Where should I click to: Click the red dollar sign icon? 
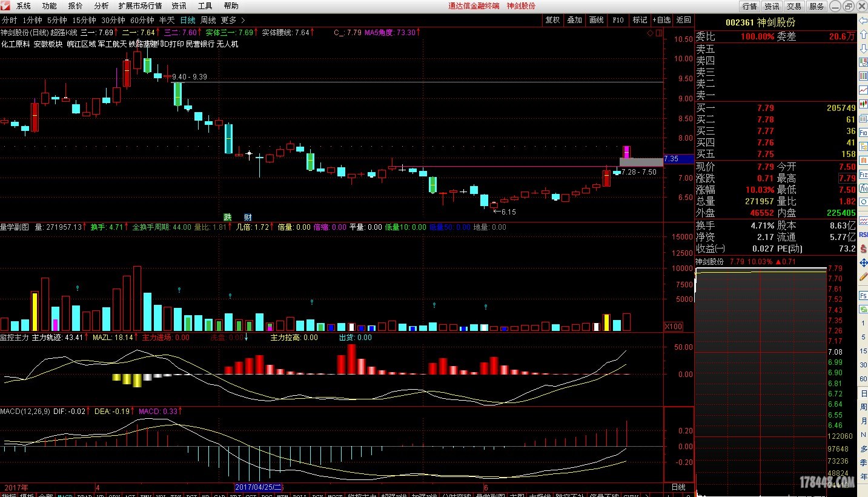[x=863, y=248]
